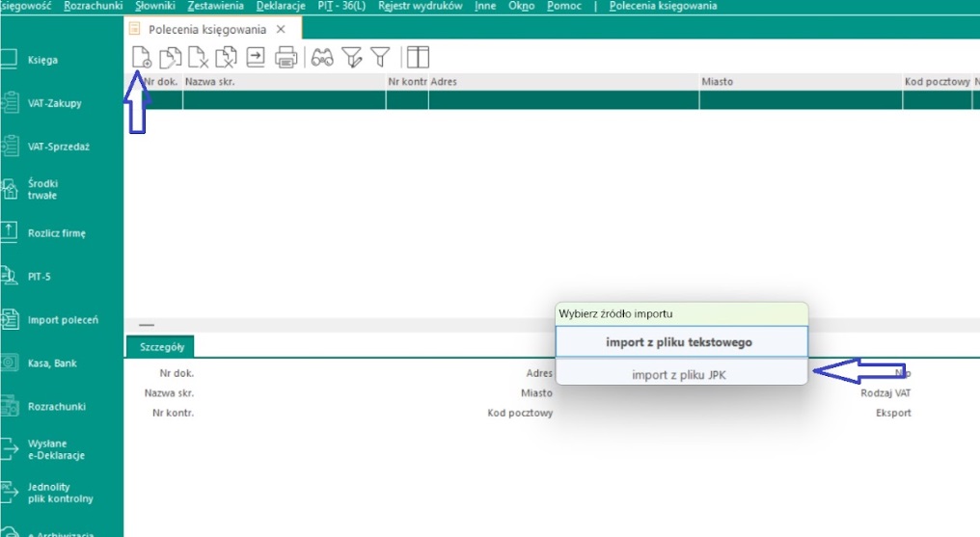Viewport: 980px width, 537px height.
Task: Click the funnel with pencil filter icon
Action: coord(352,58)
